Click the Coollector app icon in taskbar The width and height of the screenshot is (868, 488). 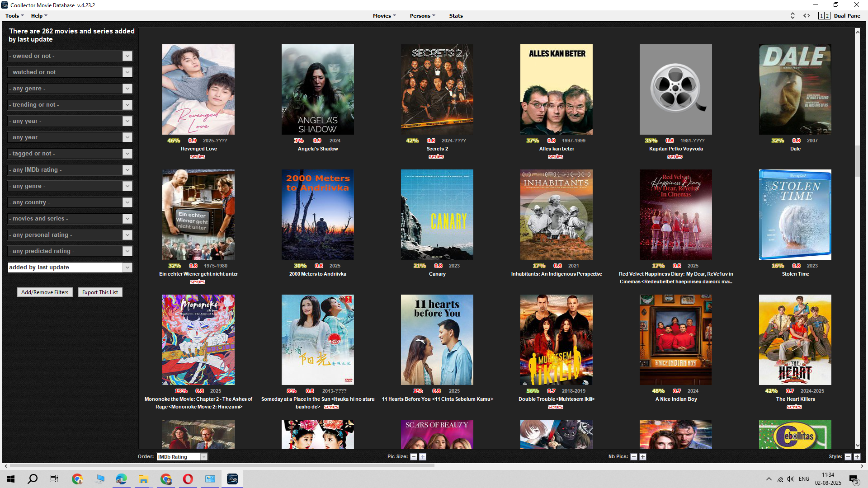pos(232,479)
